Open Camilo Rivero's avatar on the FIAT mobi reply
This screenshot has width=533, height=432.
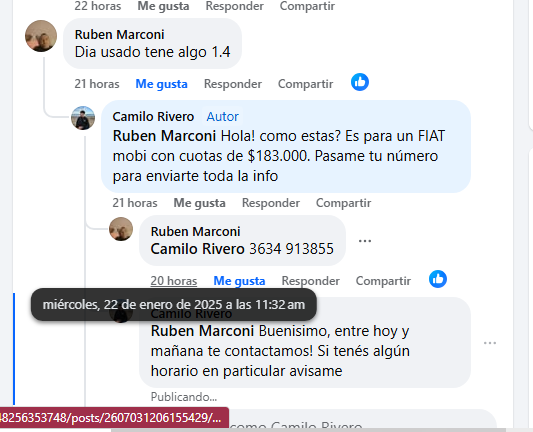[83, 118]
